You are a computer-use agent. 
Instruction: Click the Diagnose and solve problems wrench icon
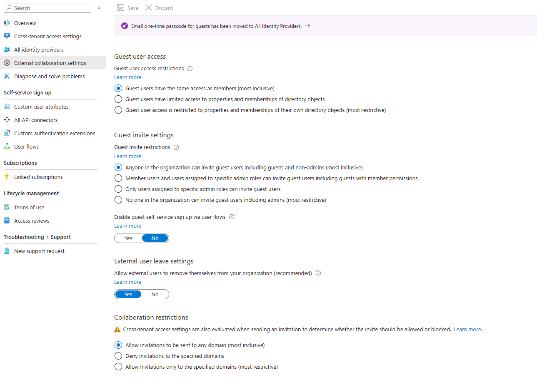[7, 76]
